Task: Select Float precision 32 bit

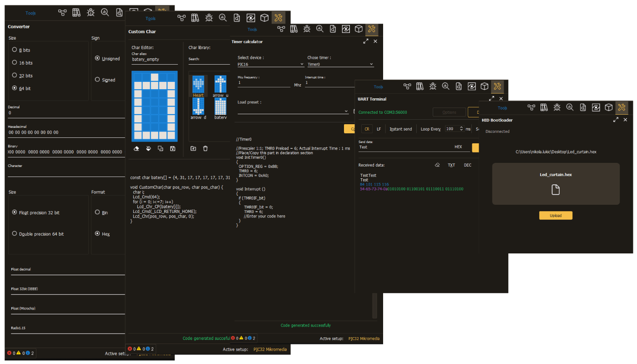Action: point(36,212)
